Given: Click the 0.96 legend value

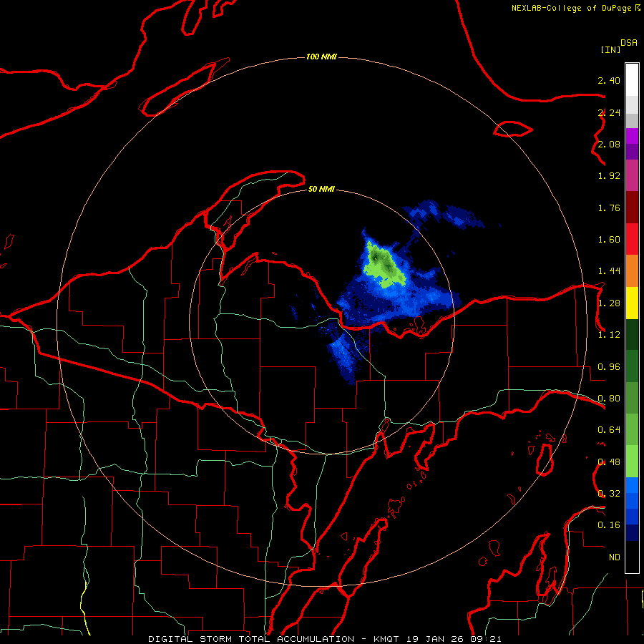Looking at the screenshot, I should tap(609, 367).
